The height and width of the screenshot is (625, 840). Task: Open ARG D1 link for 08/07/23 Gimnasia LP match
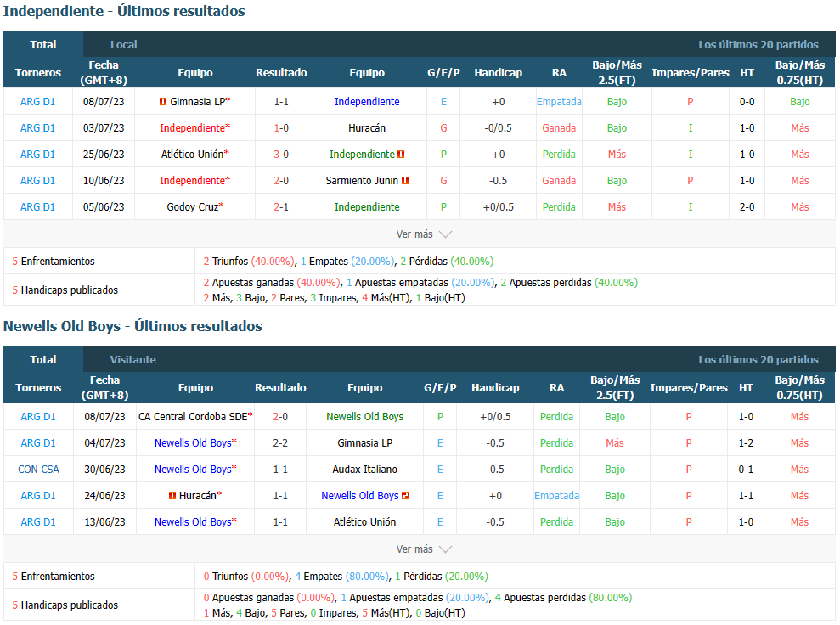[x=37, y=102]
